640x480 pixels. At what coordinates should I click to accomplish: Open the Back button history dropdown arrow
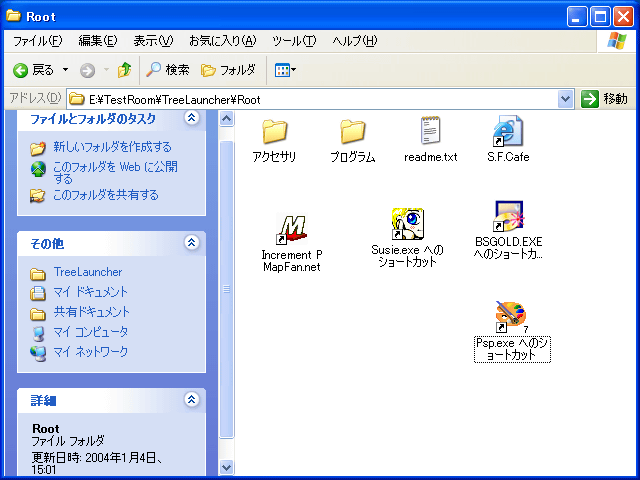coord(65,70)
